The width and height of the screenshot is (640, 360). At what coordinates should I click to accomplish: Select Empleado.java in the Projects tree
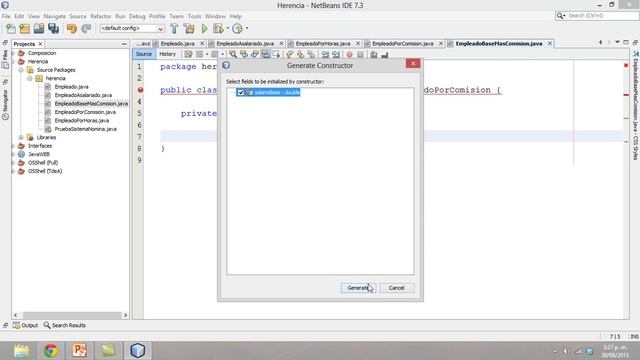(x=71, y=87)
